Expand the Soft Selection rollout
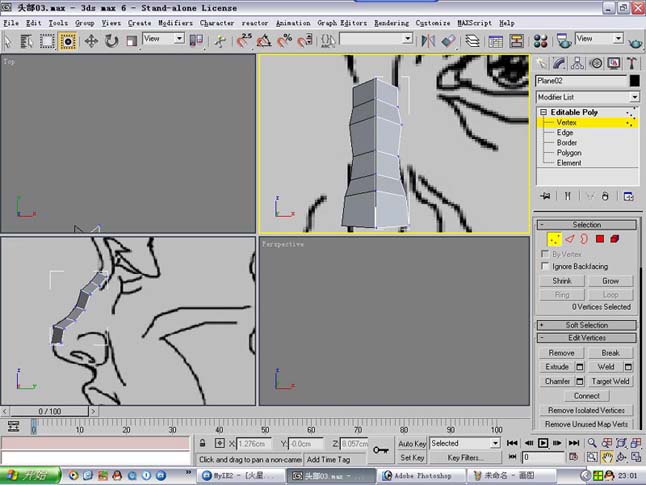Image resolution: width=646 pixels, height=485 pixels. click(x=587, y=325)
